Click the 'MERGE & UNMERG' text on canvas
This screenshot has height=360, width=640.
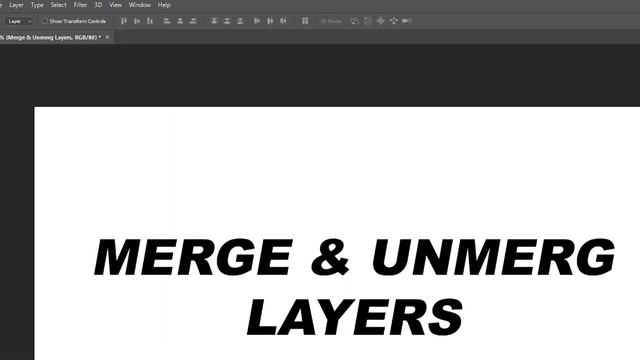(354, 258)
